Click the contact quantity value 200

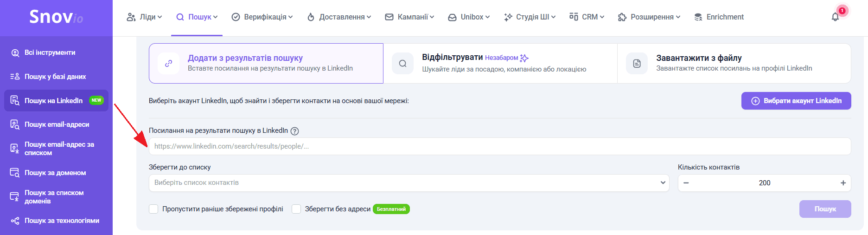click(x=765, y=183)
